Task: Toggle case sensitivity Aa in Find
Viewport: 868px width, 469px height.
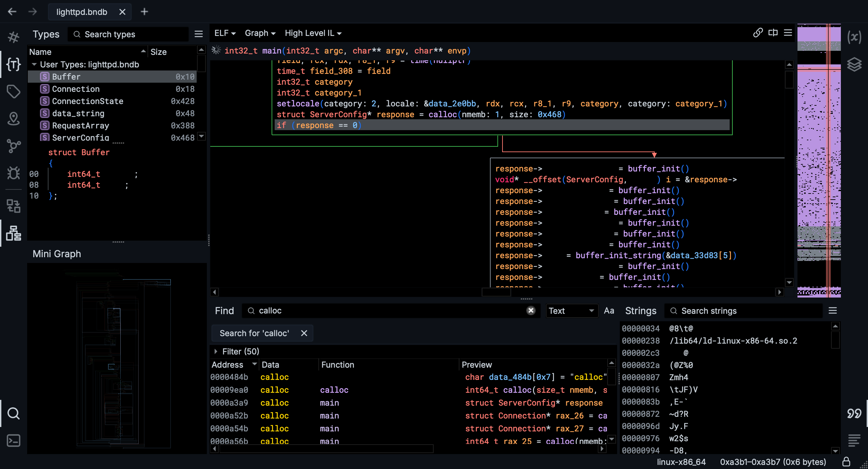Action: coord(609,311)
